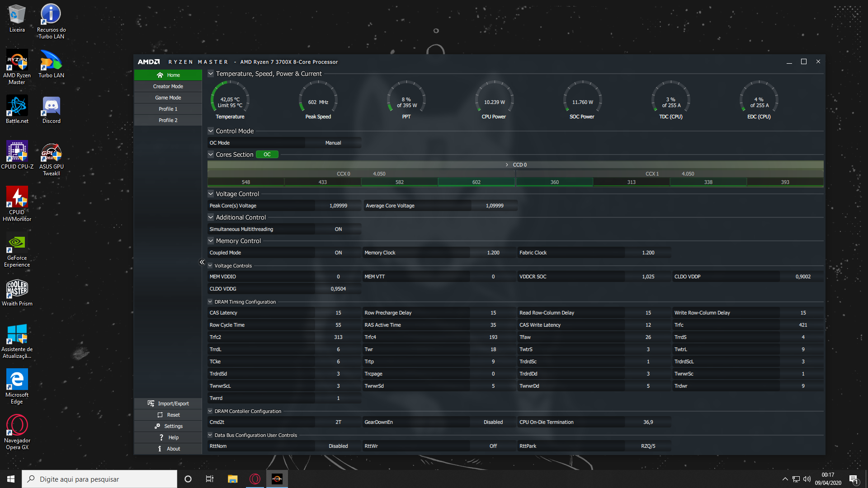The width and height of the screenshot is (868, 488).
Task: Collapse Additional Control section
Action: [x=211, y=217]
